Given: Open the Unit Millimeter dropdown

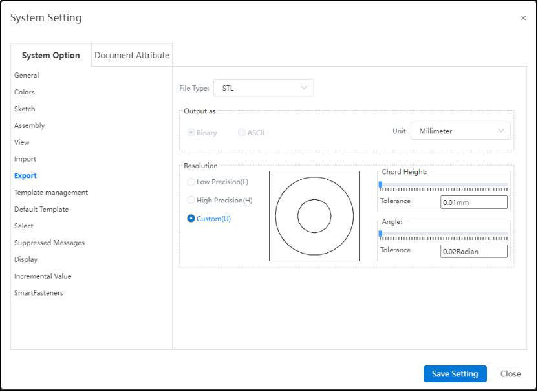Looking at the screenshot, I should coord(460,131).
